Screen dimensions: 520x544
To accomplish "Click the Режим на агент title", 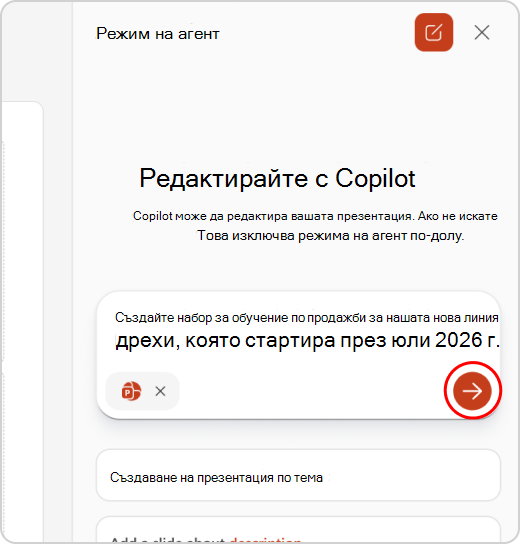I will [158, 34].
